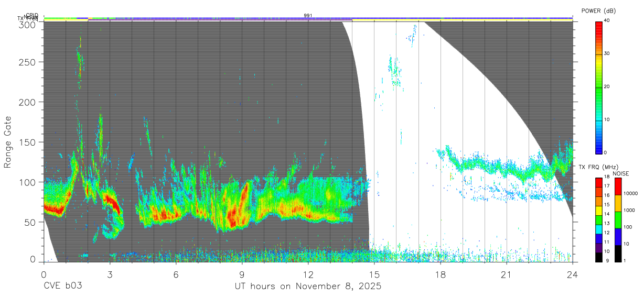The width and height of the screenshot is (644, 297).
Task: Click the "CVE b03" radar beam label
Action: tap(62, 287)
